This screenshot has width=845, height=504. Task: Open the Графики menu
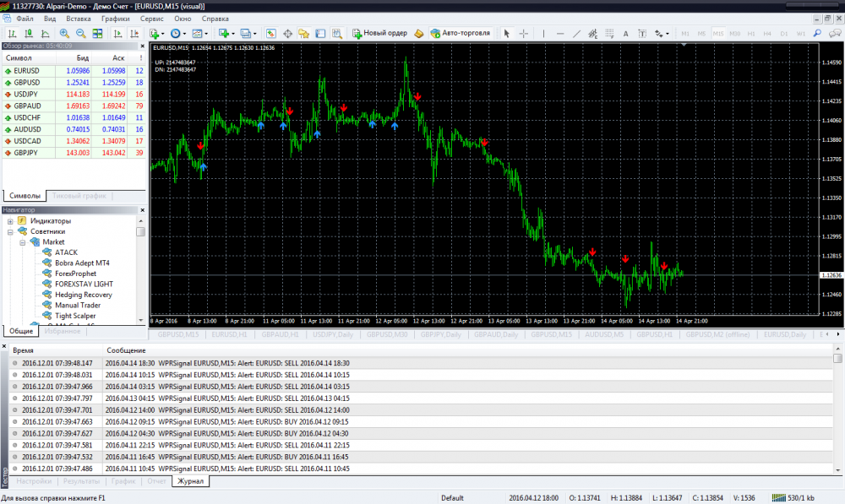(115, 19)
